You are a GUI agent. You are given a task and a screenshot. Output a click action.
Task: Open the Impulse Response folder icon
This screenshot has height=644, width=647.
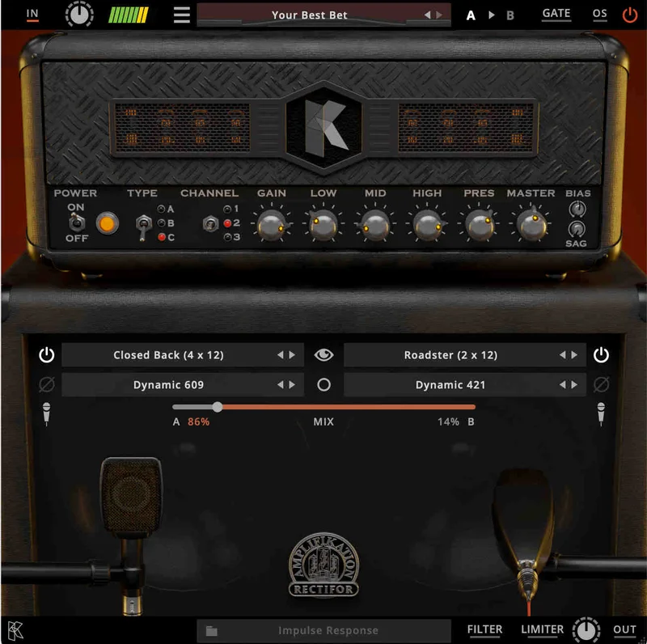coord(212,630)
